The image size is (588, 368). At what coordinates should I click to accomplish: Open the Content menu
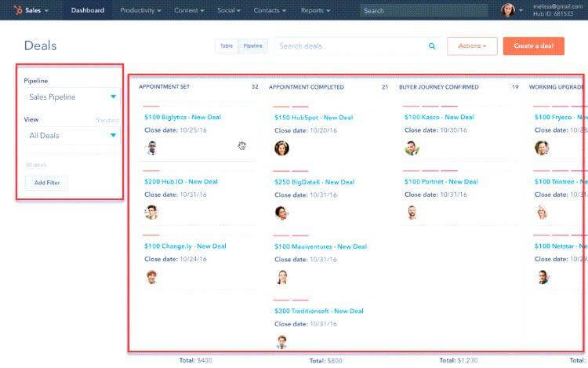coord(189,10)
